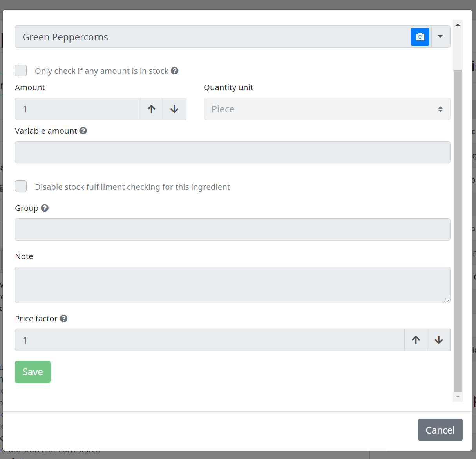Image resolution: width=476 pixels, height=459 pixels.
Task: Cancel editing this ingredient
Action: [x=440, y=430]
